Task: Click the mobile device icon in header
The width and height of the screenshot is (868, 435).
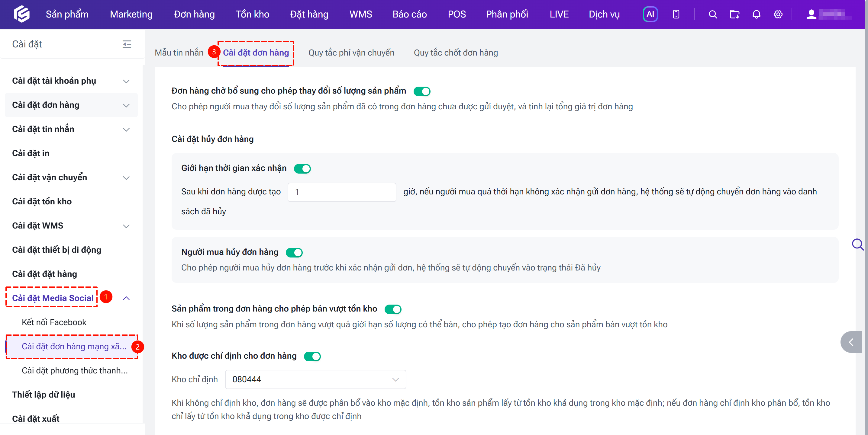Action: pyautogui.click(x=676, y=14)
